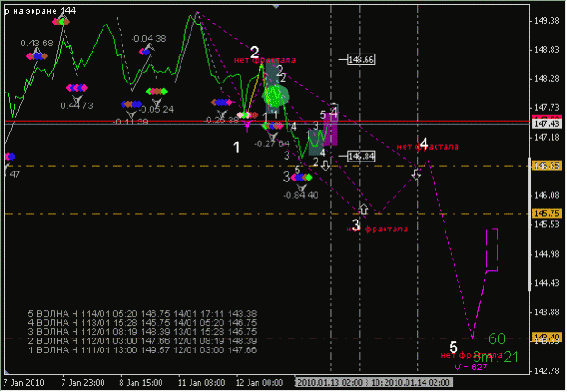Click the large white wave number 1
567x392 pixels.
coord(236,148)
